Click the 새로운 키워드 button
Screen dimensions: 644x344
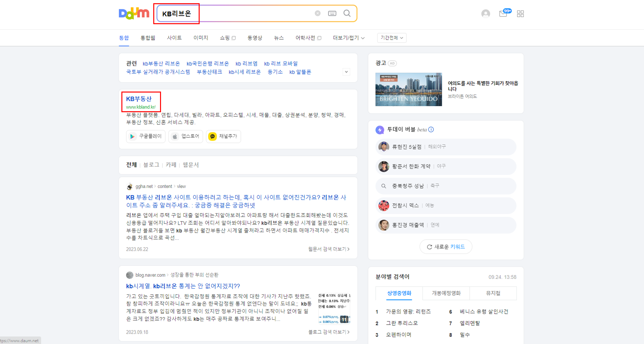[446, 247]
